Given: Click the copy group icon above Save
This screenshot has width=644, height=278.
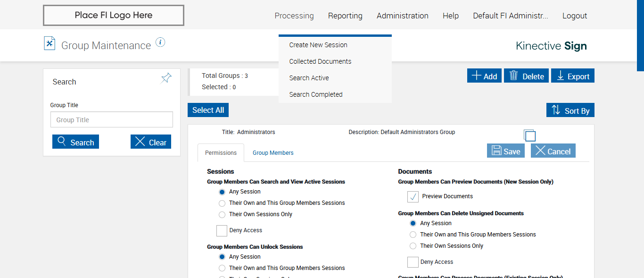Looking at the screenshot, I should click(x=529, y=135).
